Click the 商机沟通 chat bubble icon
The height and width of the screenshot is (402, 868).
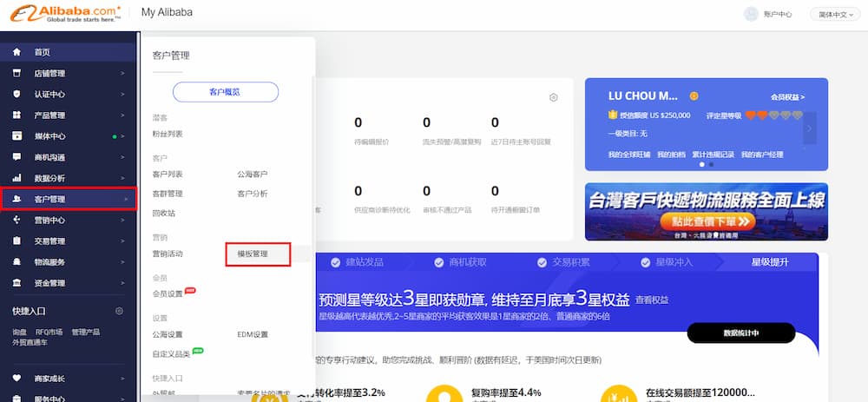click(16, 157)
